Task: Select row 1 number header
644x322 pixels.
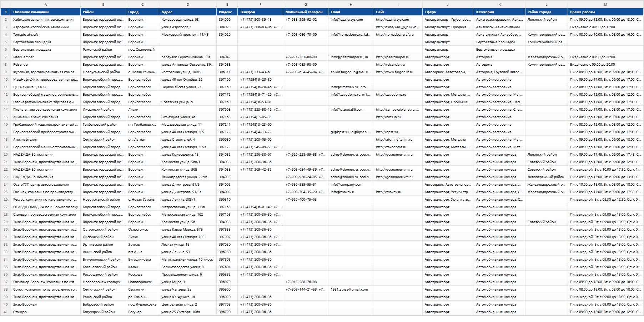Action: click(x=5, y=12)
